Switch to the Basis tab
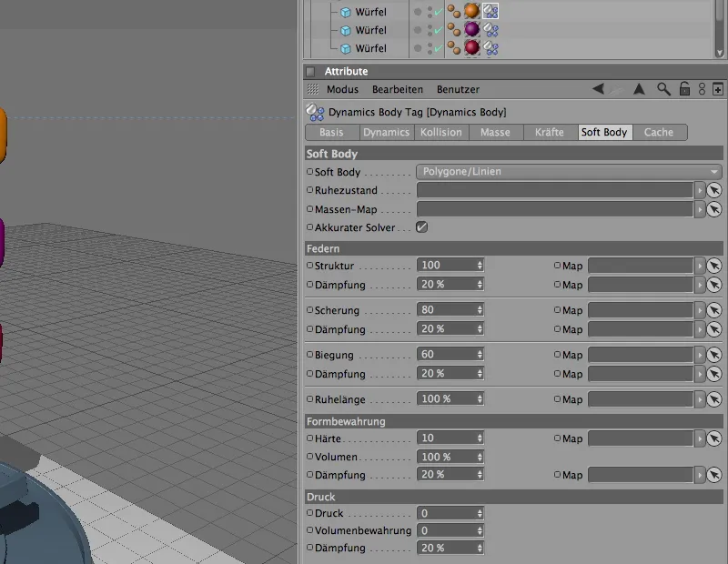 coord(331,132)
